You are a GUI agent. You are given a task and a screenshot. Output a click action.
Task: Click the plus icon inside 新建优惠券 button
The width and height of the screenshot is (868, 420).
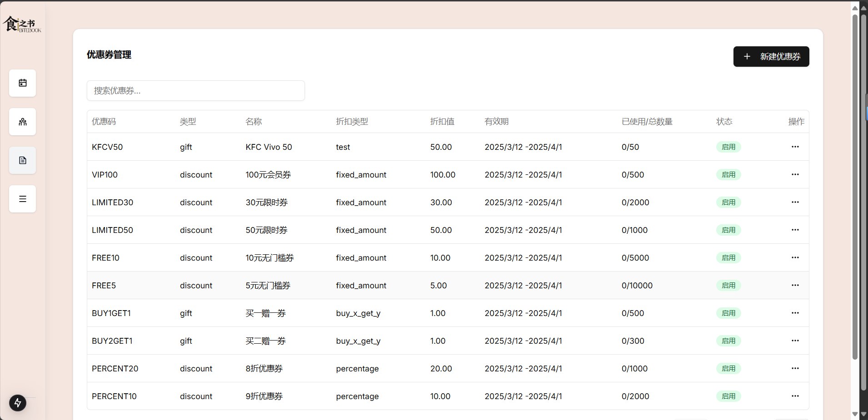point(747,56)
